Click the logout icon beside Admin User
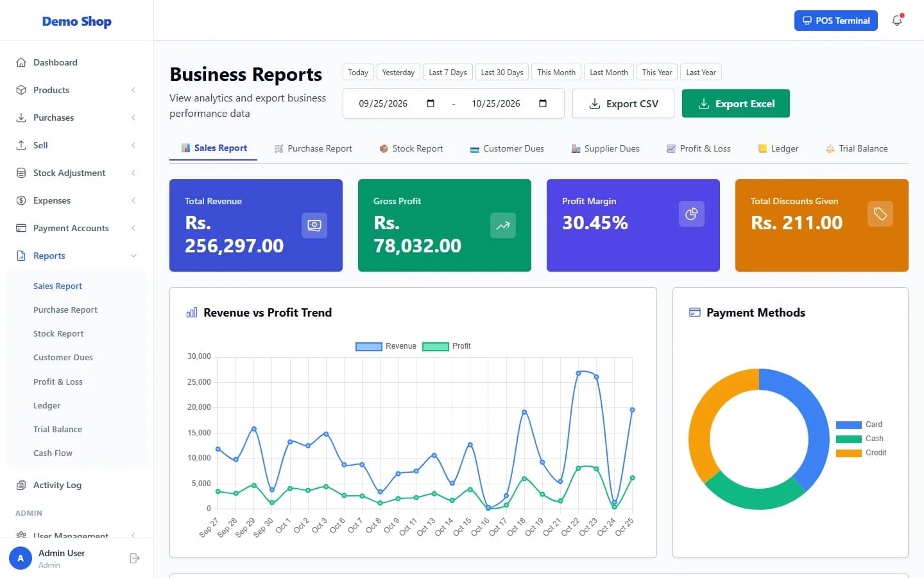This screenshot has width=924, height=578. tap(134, 558)
